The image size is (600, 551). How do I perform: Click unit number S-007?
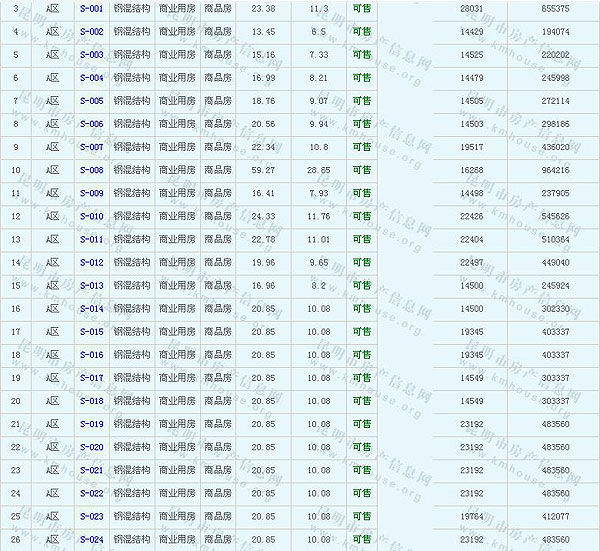point(91,147)
